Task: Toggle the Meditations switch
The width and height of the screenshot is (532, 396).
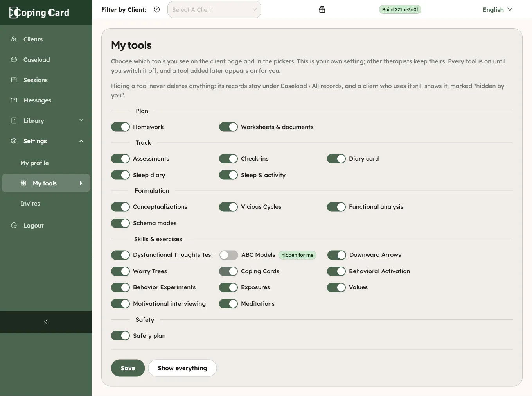Action: 228,304
